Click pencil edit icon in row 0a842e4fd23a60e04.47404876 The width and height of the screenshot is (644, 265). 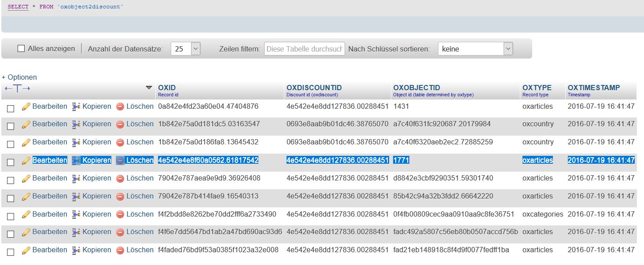coord(26,107)
